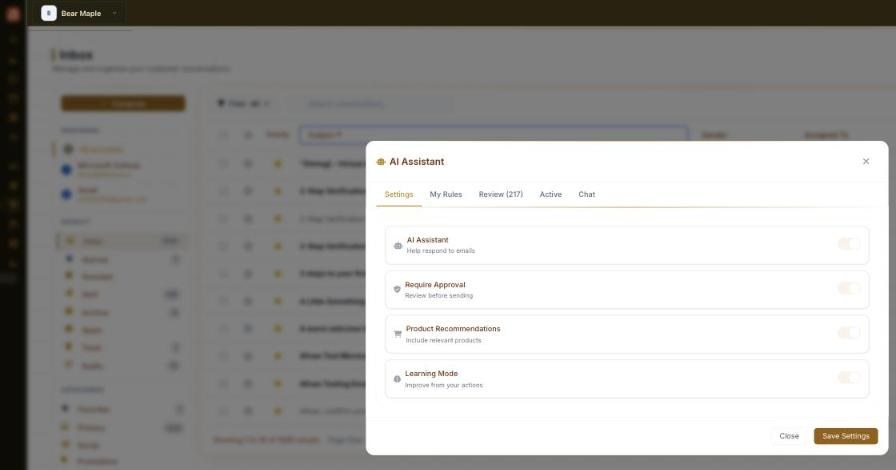Click the Subject filter field in the list header
Image resolution: width=896 pixels, height=470 pixels.
click(x=494, y=135)
